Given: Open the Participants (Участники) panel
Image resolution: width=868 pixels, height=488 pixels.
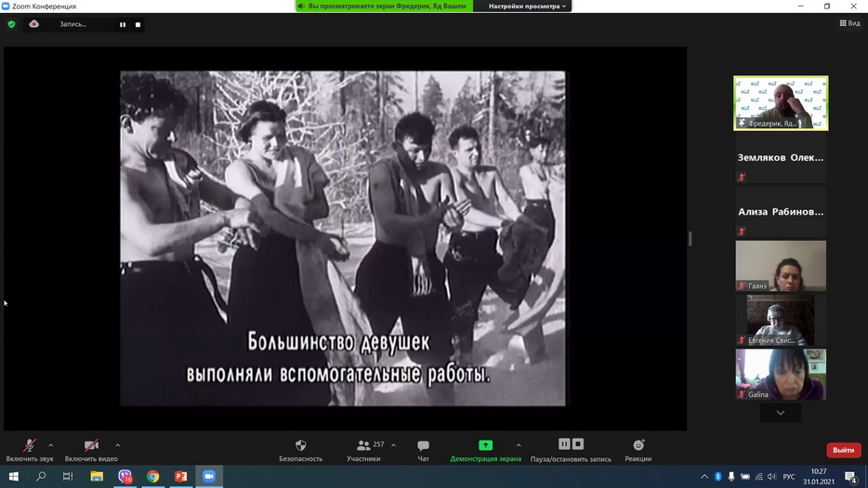Looking at the screenshot, I should (363, 446).
